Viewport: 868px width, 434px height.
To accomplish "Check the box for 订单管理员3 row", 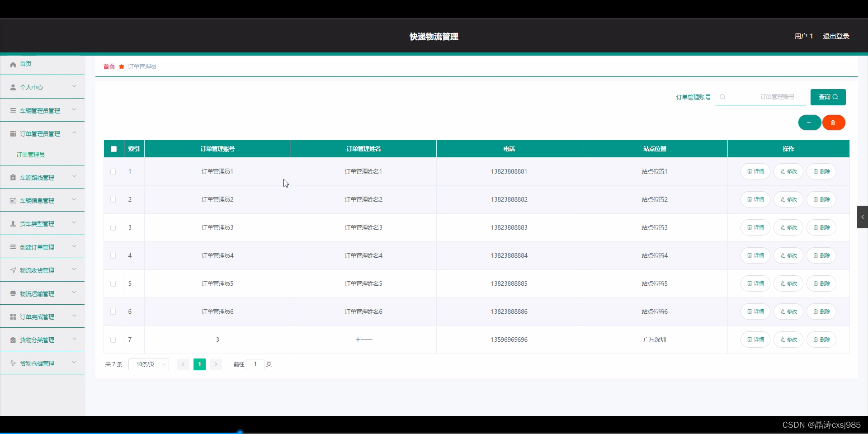I will point(113,227).
